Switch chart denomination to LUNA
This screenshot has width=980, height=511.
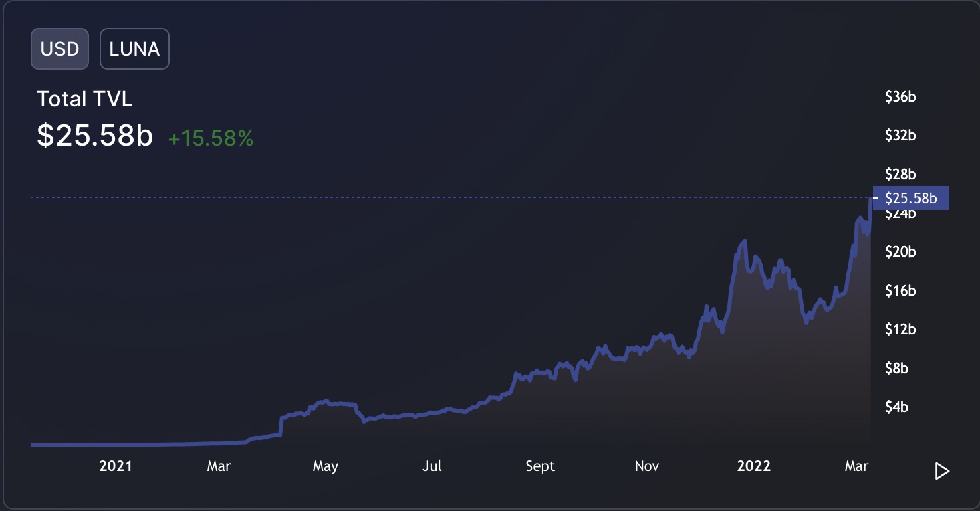click(134, 49)
